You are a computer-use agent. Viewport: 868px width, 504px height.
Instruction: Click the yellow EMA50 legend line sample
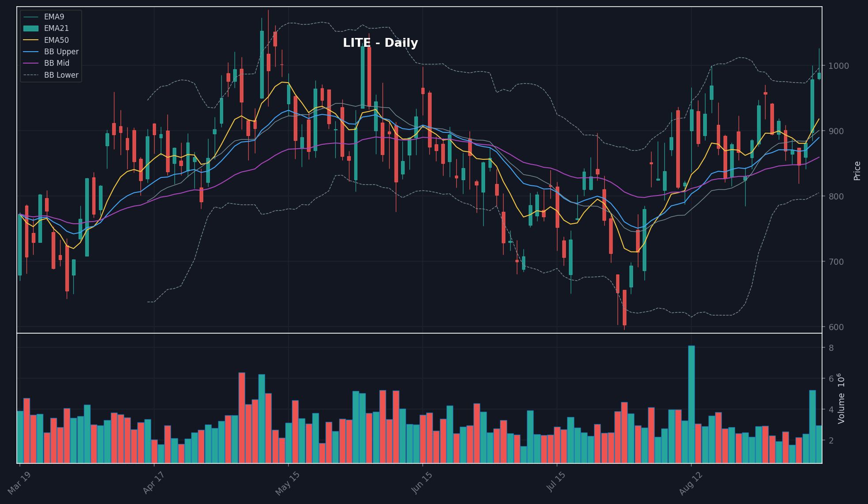(31, 40)
